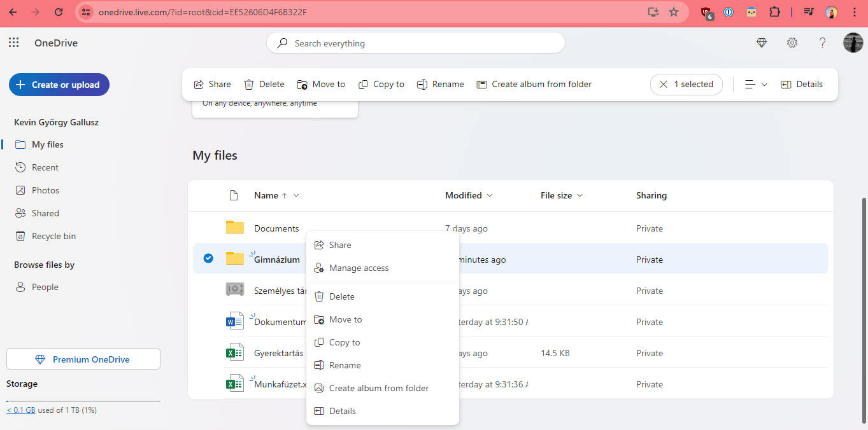Open the 1Password extension icon

tap(729, 12)
